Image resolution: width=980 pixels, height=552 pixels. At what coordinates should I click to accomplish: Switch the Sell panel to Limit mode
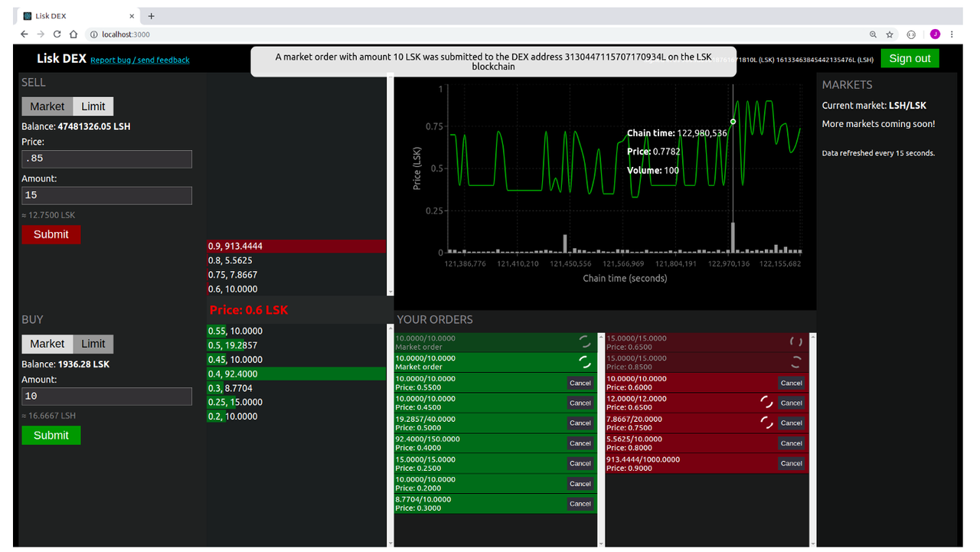pyautogui.click(x=93, y=106)
